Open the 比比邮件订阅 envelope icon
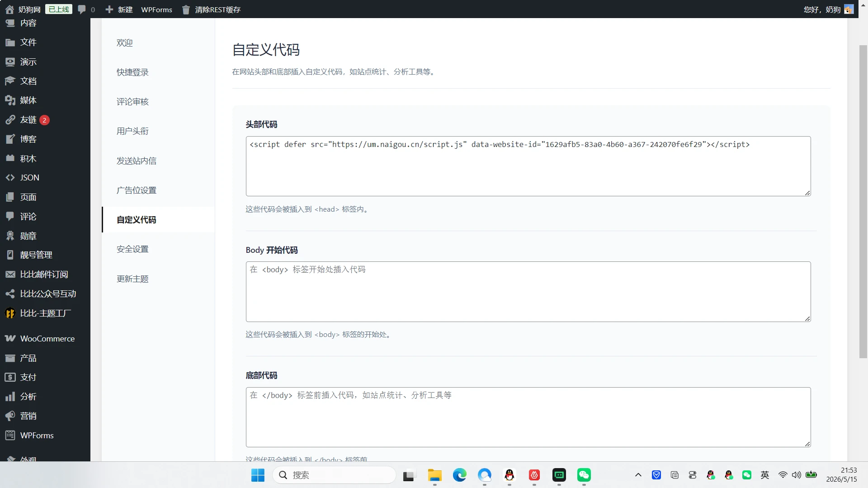Image resolution: width=868 pixels, height=488 pixels. click(10, 275)
